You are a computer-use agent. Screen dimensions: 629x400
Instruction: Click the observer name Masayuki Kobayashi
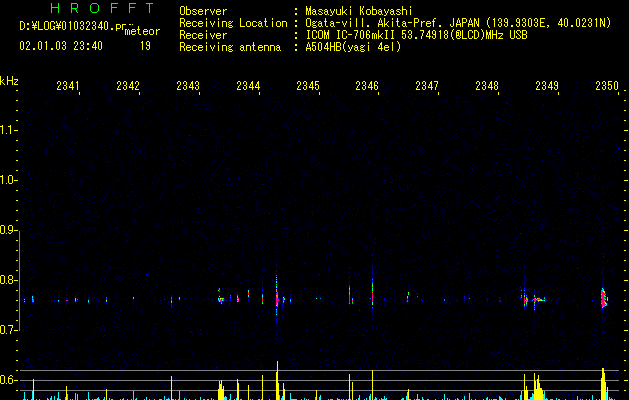pyautogui.click(x=359, y=11)
